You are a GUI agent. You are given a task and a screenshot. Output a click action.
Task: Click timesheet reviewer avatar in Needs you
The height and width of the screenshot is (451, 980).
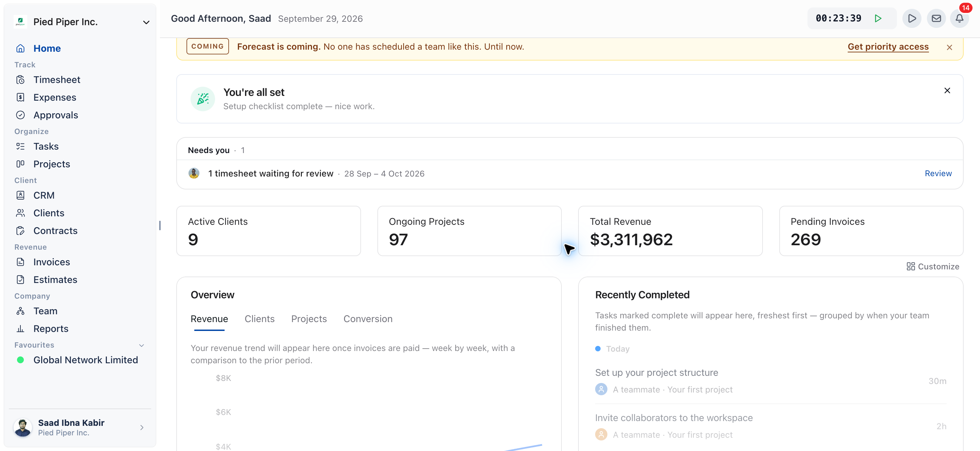pyautogui.click(x=194, y=173)
